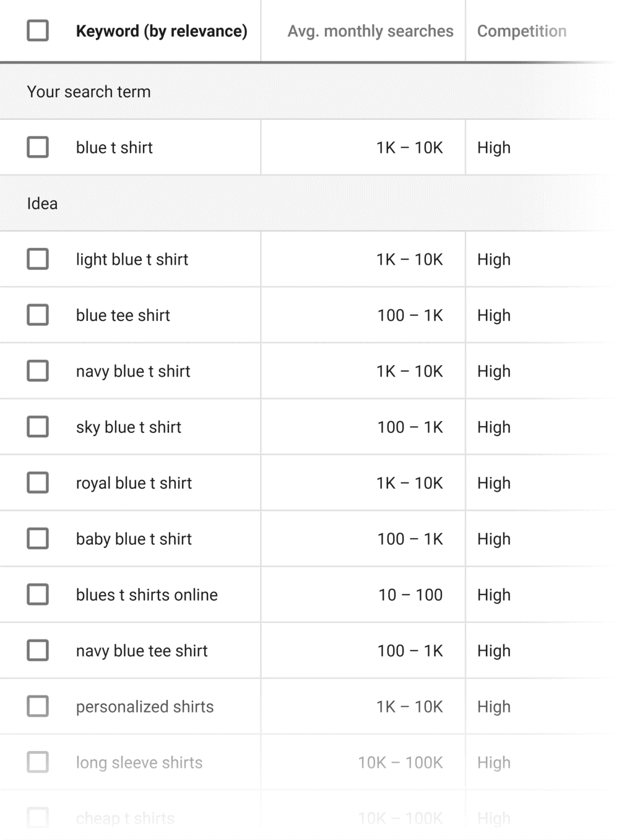Open the 'light blue t shirt' keyword
This screenshot has height=840, width=619.
pos(132,259)
